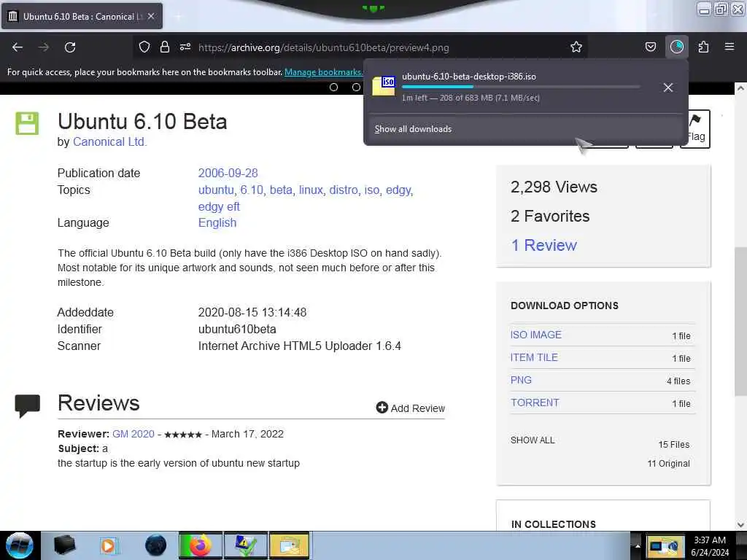This screenshot has height=560, width=747.
Task: Open Manage bookmarks link
Action: coord(323,72)
